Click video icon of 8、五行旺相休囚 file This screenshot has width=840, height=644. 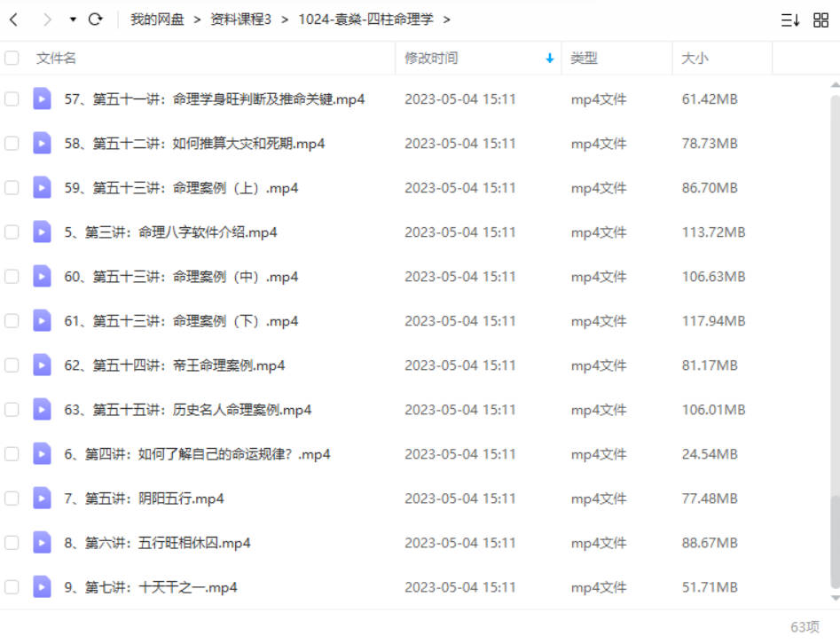click(42, 543)
